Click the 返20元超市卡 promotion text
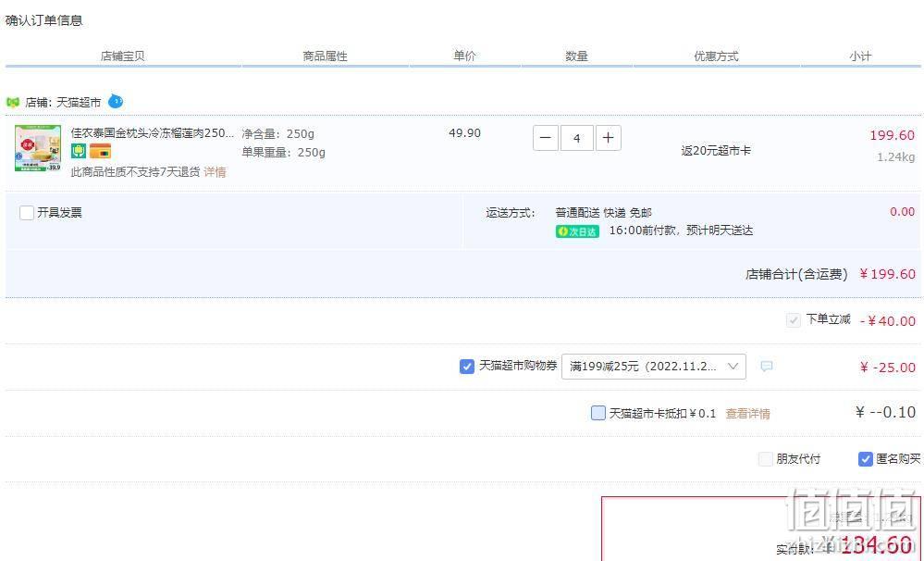 (716, 150)
